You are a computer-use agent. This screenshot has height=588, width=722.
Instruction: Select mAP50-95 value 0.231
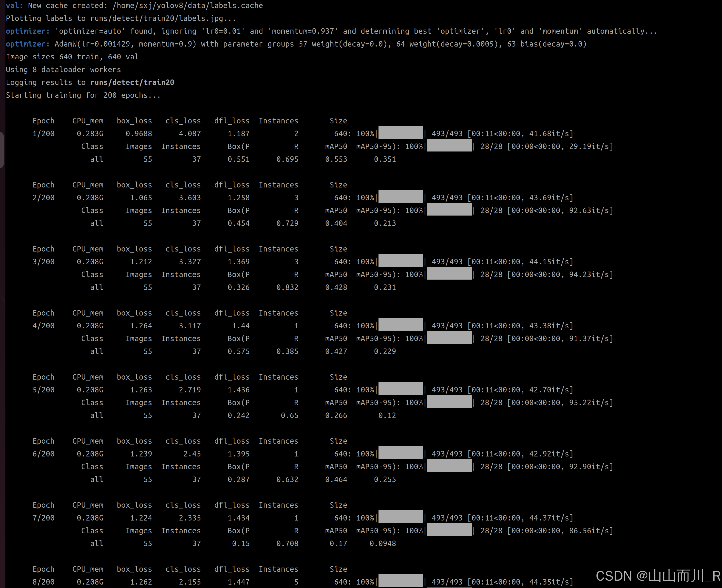coord(385,287)
